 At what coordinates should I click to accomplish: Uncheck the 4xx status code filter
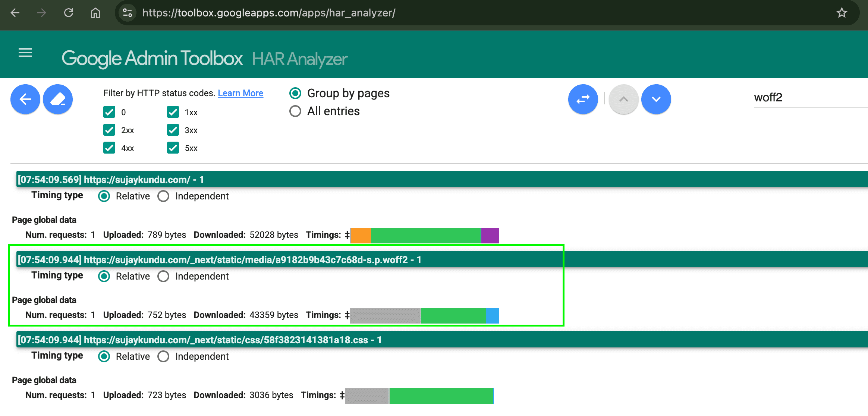109,148
